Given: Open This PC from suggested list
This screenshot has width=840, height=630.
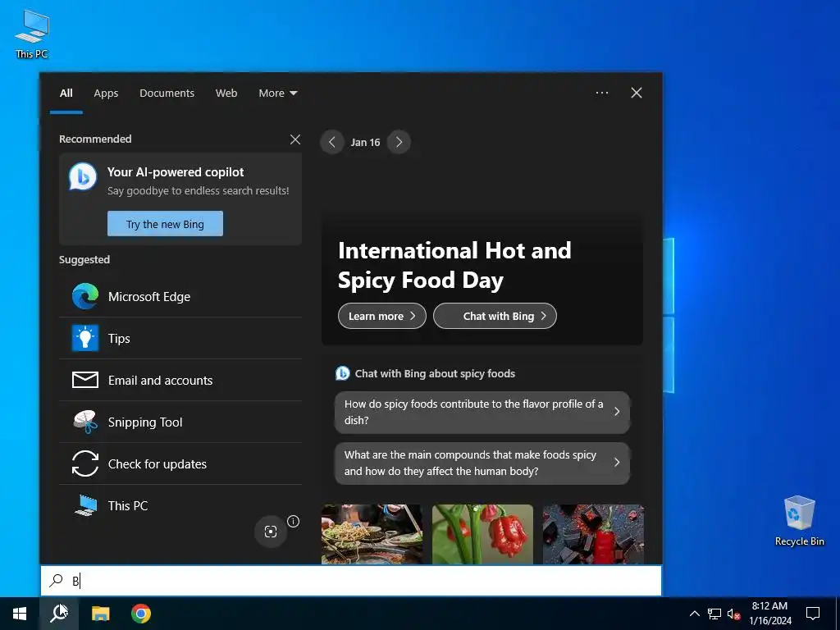Looking at the screenshot, I should tap(180, 505).
